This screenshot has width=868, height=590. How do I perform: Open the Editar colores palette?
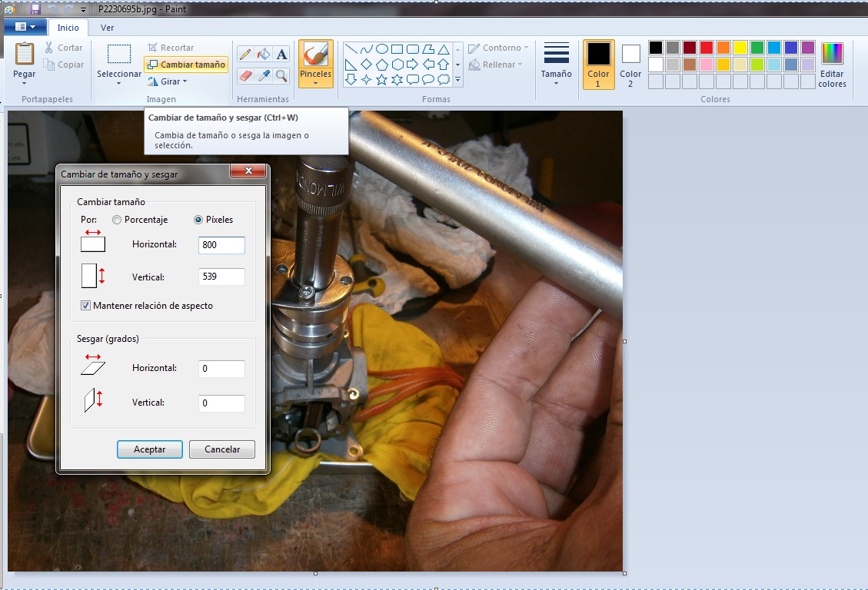[x=832, y=65]
